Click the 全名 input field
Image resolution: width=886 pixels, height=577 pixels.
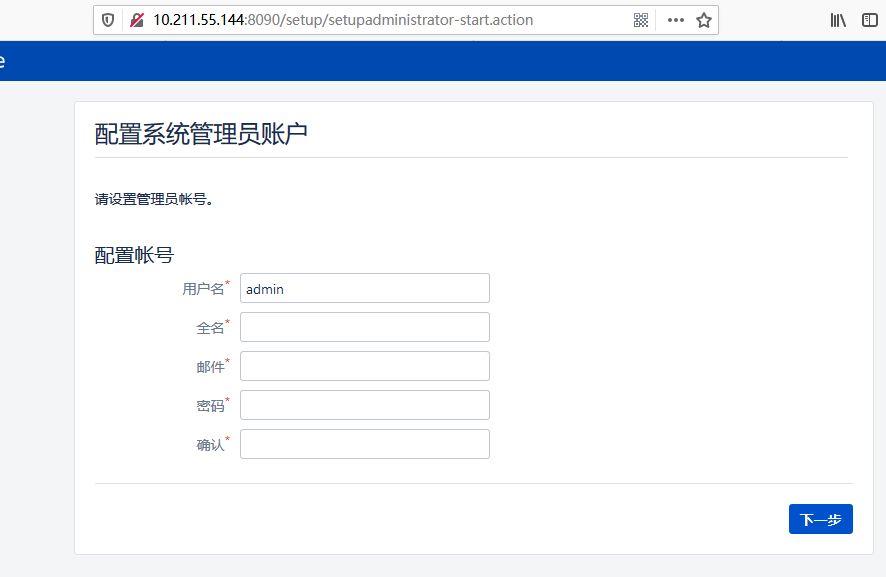364,327
